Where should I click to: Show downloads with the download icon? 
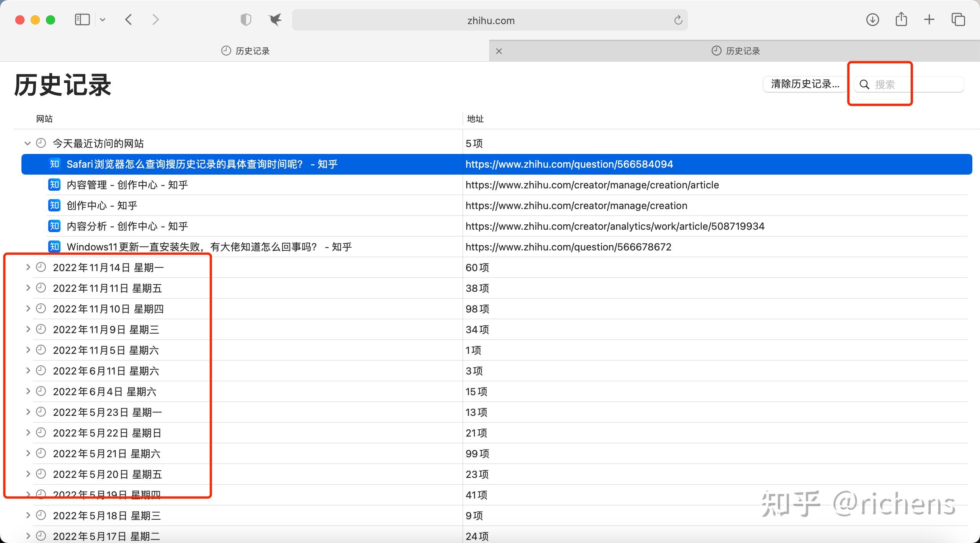872,20
